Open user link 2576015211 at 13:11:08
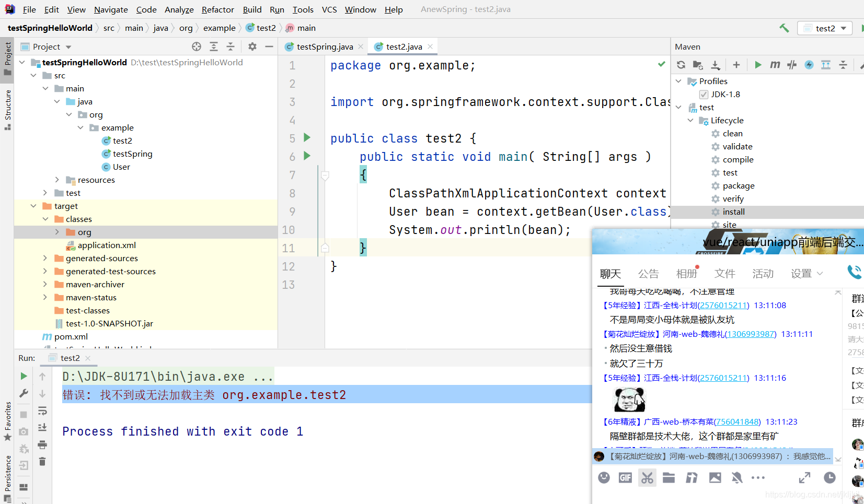 [723, 306]
